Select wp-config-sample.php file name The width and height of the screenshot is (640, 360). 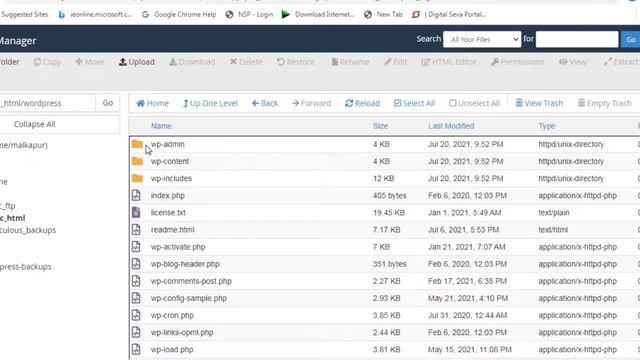[189, 298]
